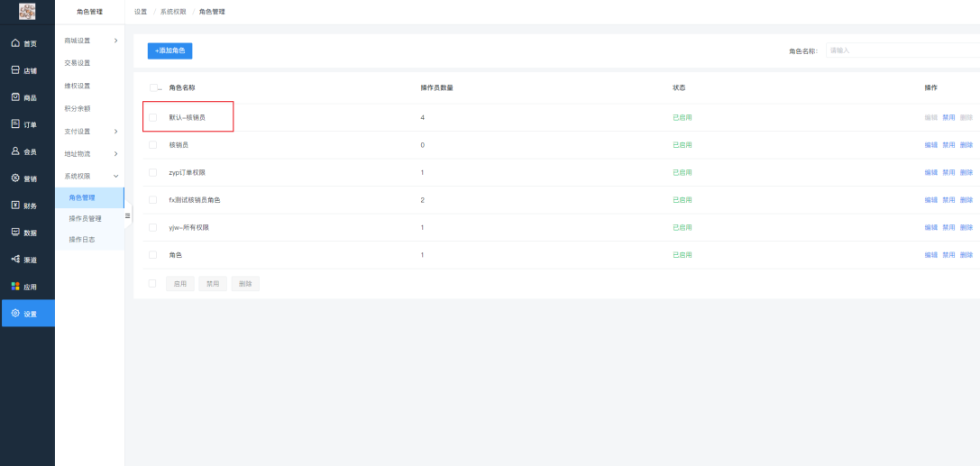Open the Finance (财务) sidebar icon

click(15, 206)
